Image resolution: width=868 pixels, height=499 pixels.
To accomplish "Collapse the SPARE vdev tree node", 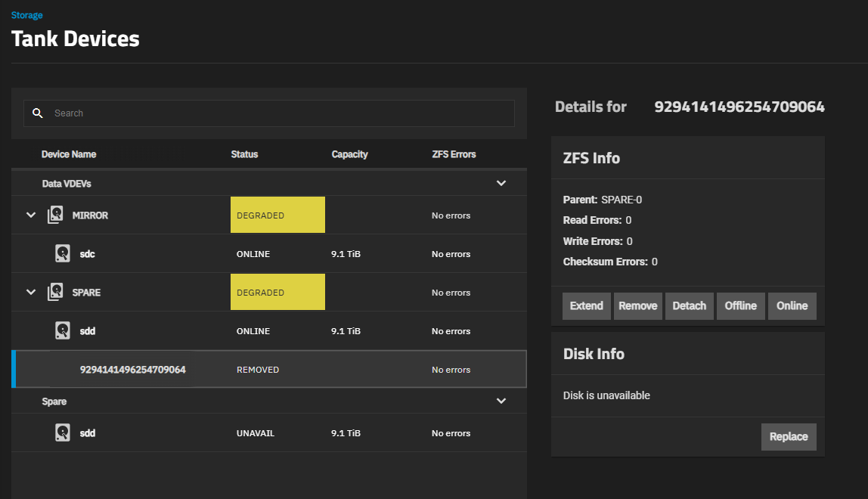I will 31,293.
